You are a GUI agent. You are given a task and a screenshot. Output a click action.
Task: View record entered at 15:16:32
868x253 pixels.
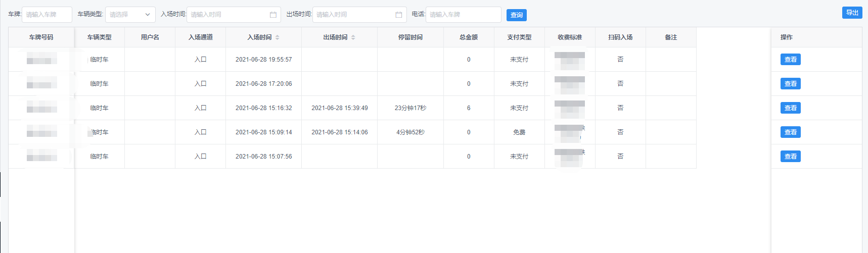(x=791, y=108)
